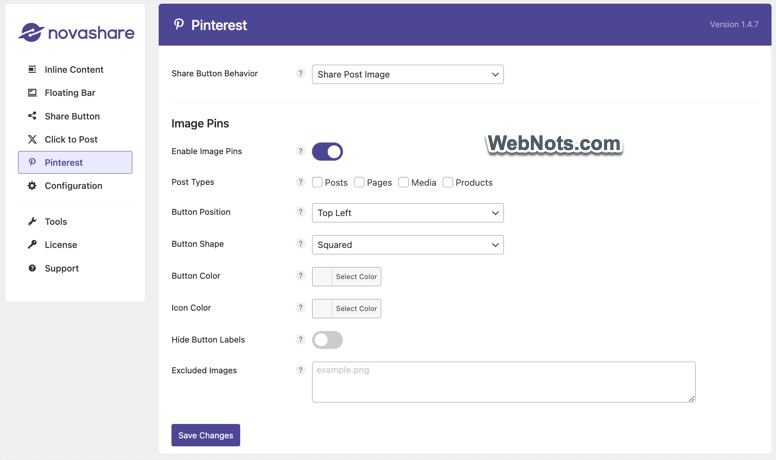Click the X Click to Post icon

pos(32,139)
